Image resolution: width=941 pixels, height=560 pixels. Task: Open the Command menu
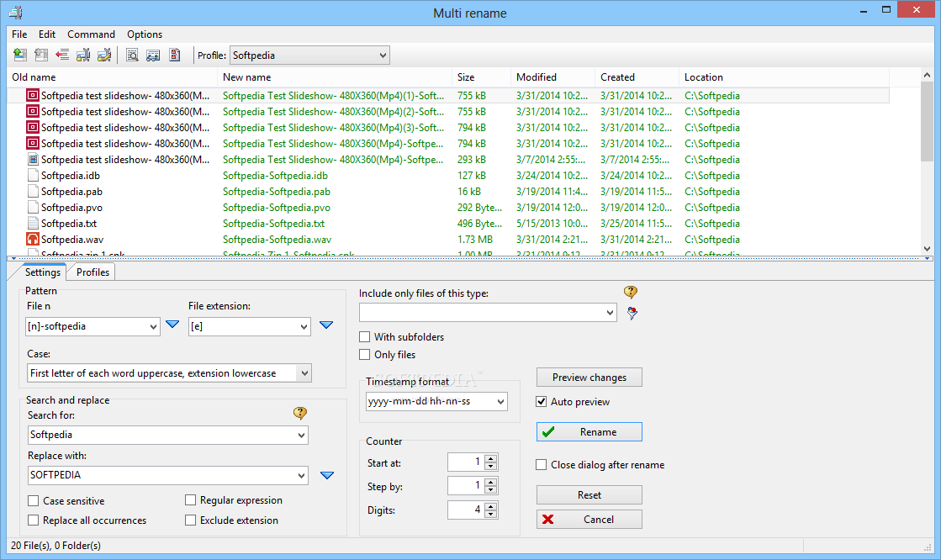pos(91,34)
